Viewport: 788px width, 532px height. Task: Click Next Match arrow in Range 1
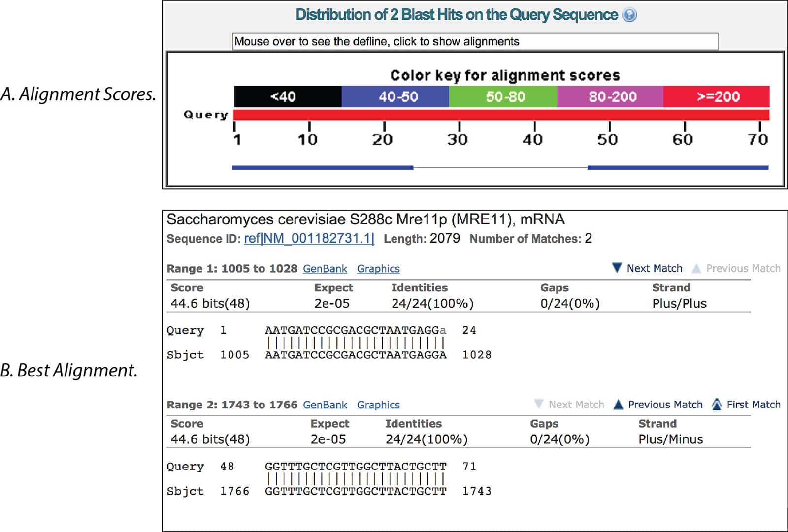point(617,268)
